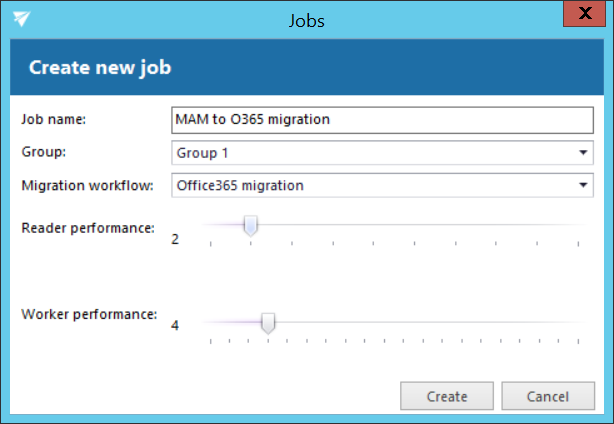The image size is (614, 424).
Task: Click the Jobs window title text
Action: pos(307,19)
